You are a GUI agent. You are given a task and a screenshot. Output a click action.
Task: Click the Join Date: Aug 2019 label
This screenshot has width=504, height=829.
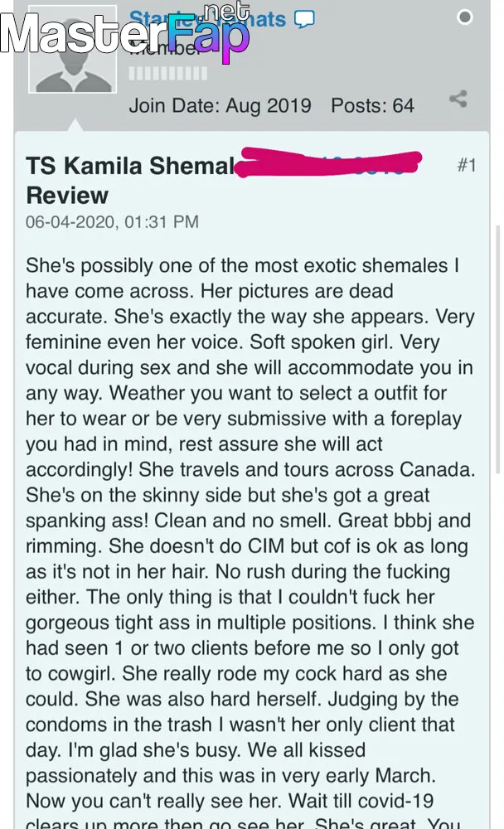[x=220, y=105]
